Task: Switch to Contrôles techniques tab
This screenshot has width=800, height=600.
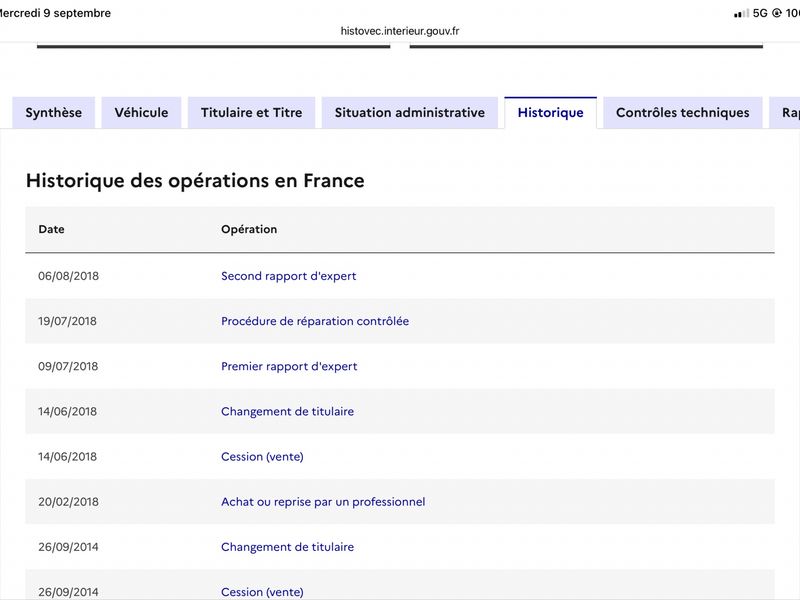Action: point(683,113)
